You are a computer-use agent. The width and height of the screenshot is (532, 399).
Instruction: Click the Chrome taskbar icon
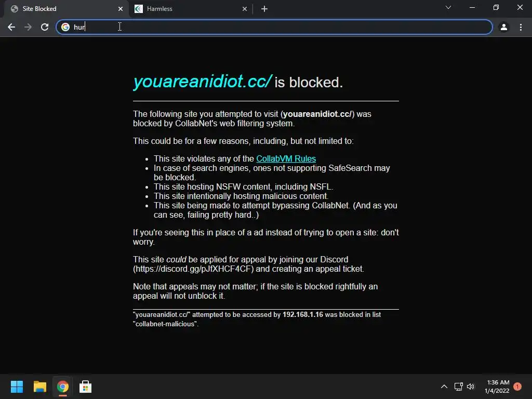(x=63, y=387)
